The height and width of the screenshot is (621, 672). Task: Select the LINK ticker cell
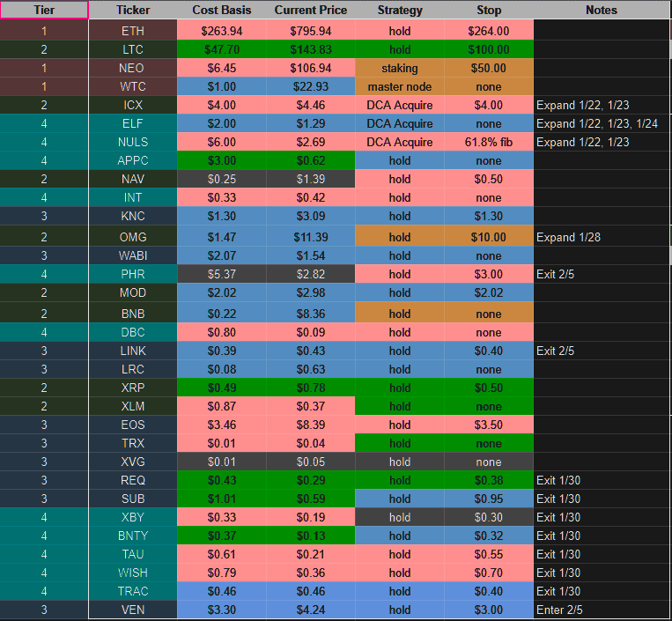point(133,351)
